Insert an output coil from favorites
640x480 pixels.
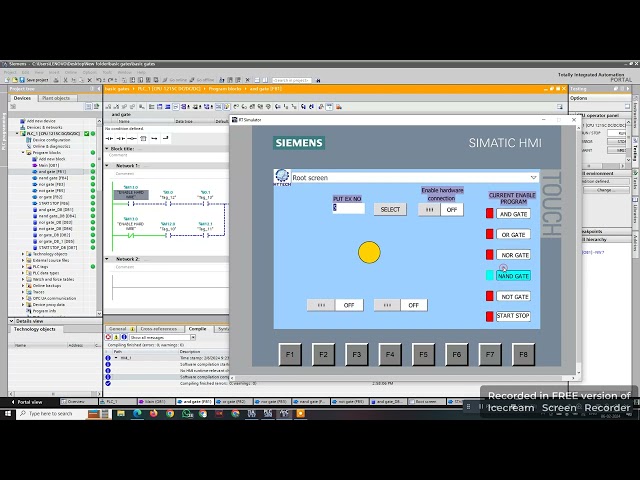click(x=132, y=138)
